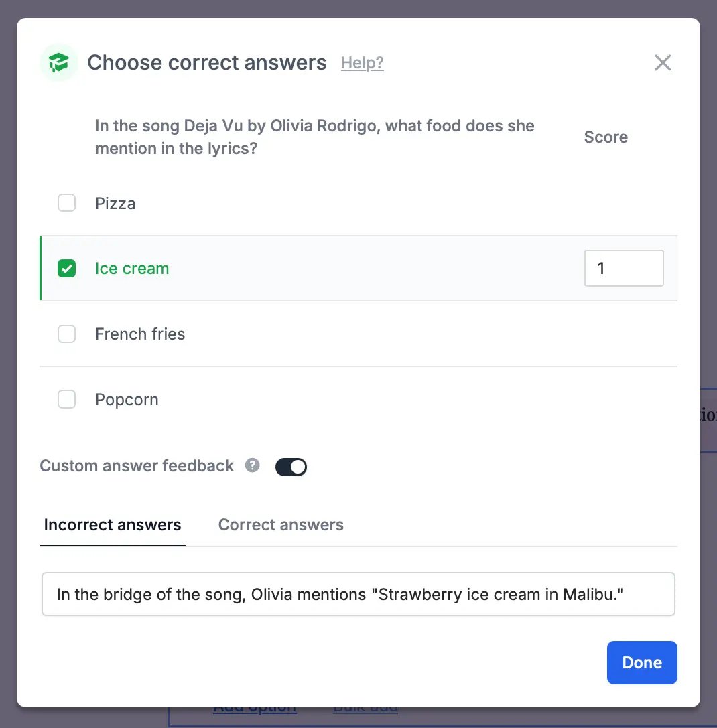Uncheck the Ice cream checkbox
This screenshot has width=717, height=728.
point(66,269)
